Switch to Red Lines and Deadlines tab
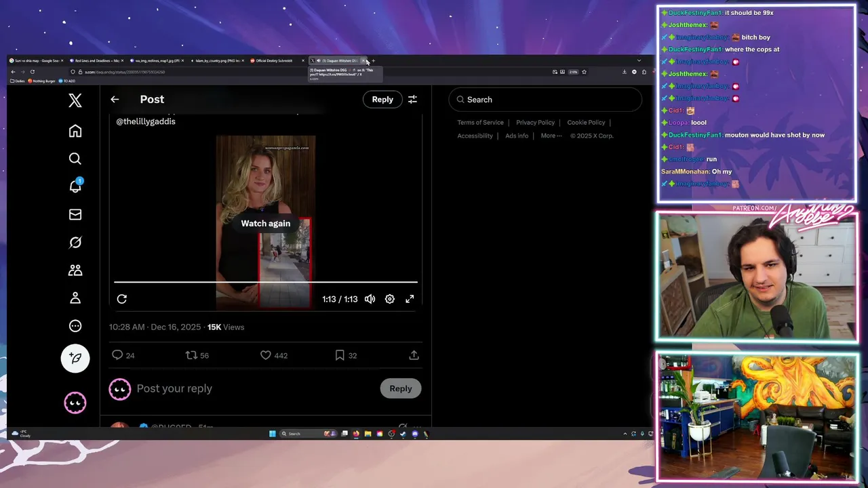Image resolution: width=868 pixels, height=488 pixels. [x=97, y=60]
